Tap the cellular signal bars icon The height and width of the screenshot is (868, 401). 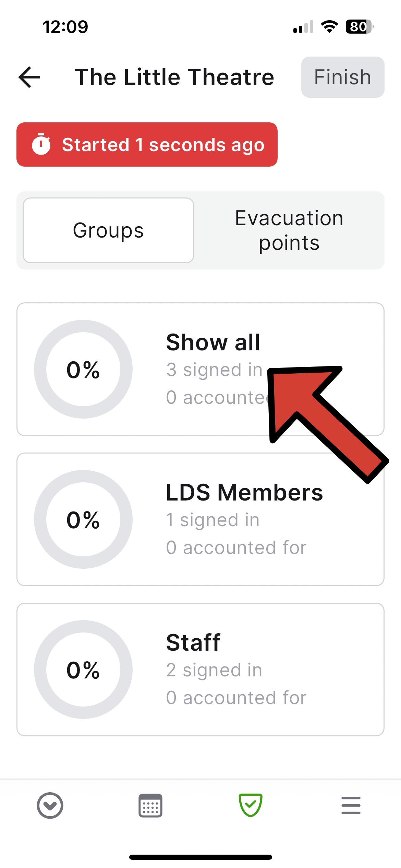(303, 27)
